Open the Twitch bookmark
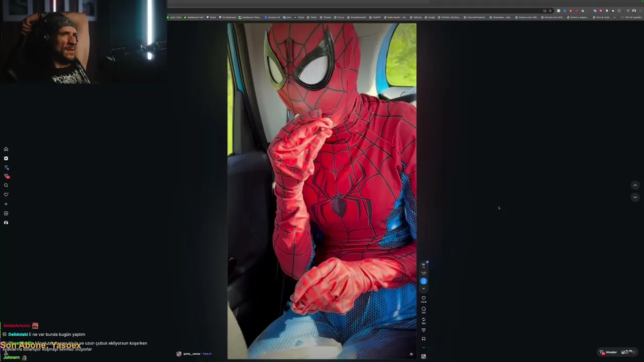 [211, 18]
